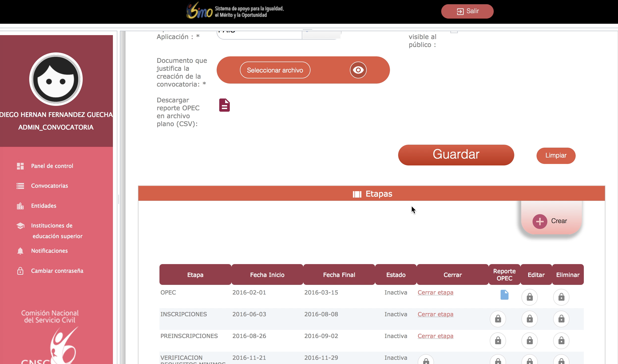
Task: Open Entidades sidebar section
Action: coord(44,206)
